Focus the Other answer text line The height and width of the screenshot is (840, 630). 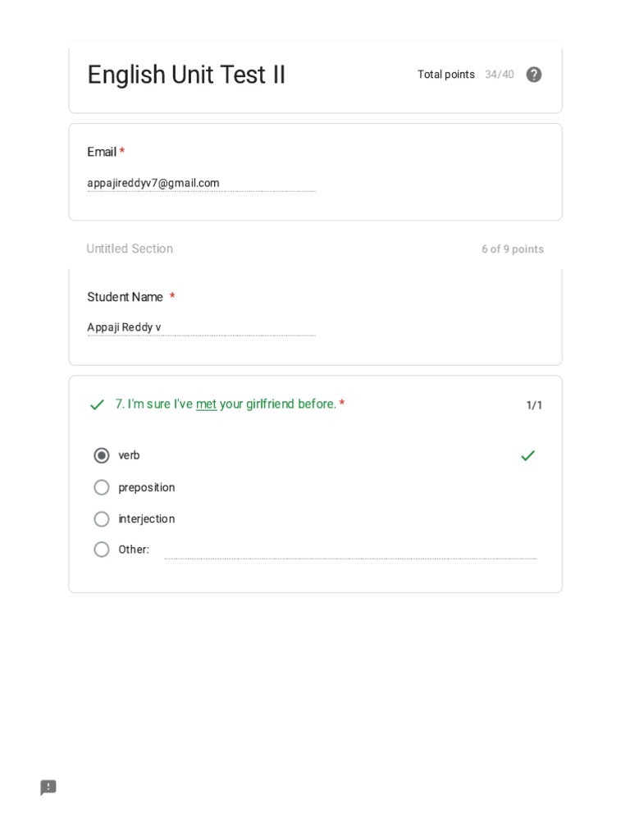350,550
